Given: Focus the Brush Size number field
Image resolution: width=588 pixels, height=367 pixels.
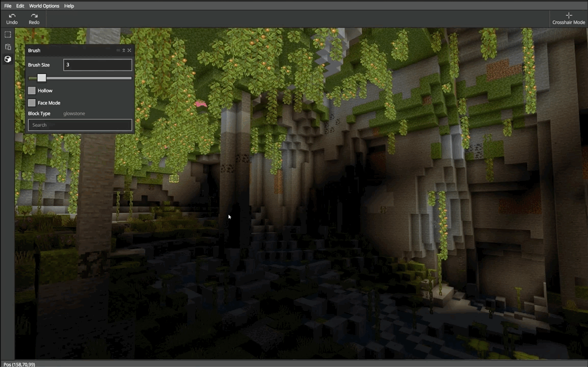Looking at the screenshot, I should 97,65.
